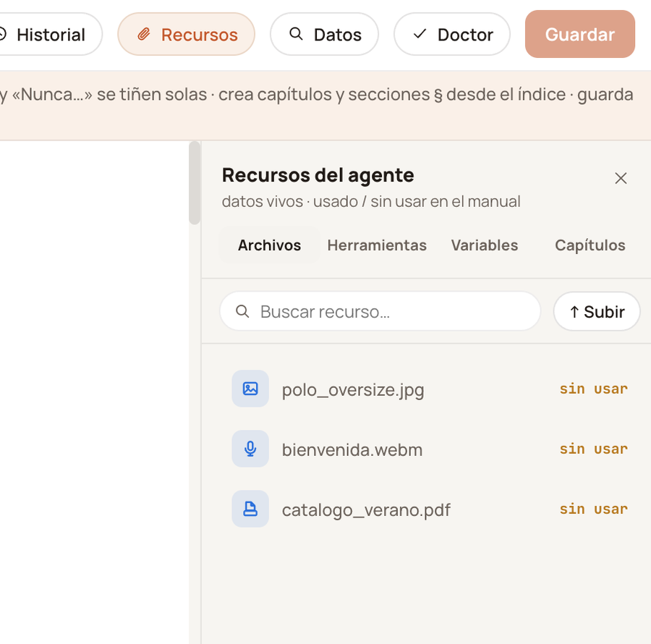Click the sin usar tag for bienvenida.webm
Image resolution: width=651 pixels, height=644 pixels.
point(593,449)
